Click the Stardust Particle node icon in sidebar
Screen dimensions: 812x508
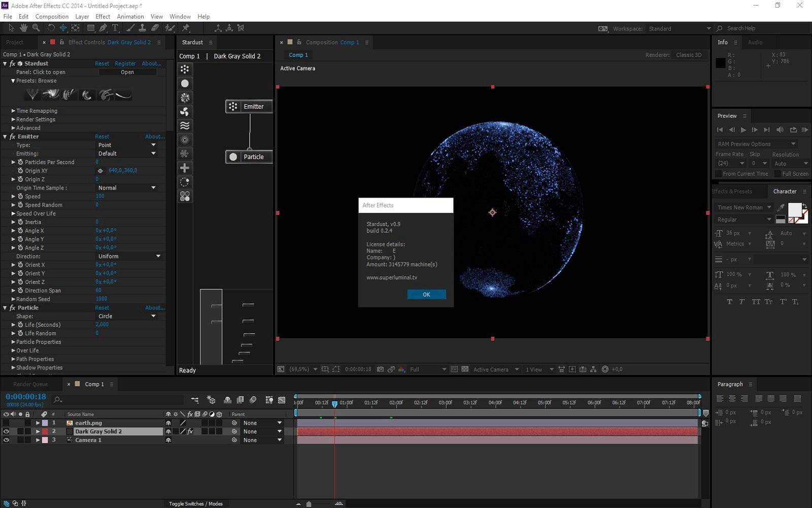pyautogui.click(x=185, y=83)
